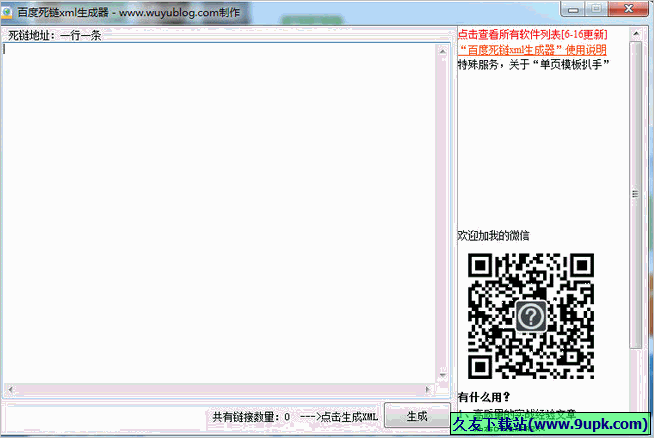The height and width of the screenshot is (438, 654).
Task: Click the horizontal scrollbar right arrow
Action: click(428, 390)
